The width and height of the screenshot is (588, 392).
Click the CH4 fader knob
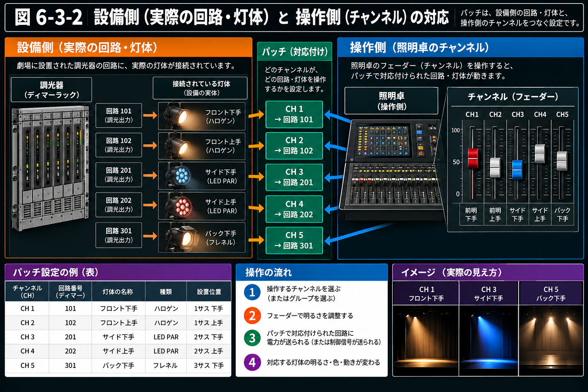pyautogui.click(x=540, y=154)
